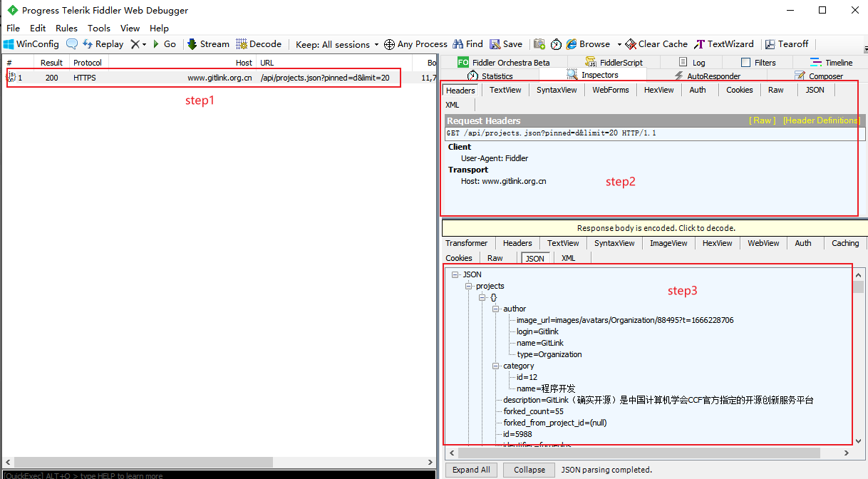Viewport: 868px width, 479px height.
Task: Open the Log tab
Action: tap(691, 63)
